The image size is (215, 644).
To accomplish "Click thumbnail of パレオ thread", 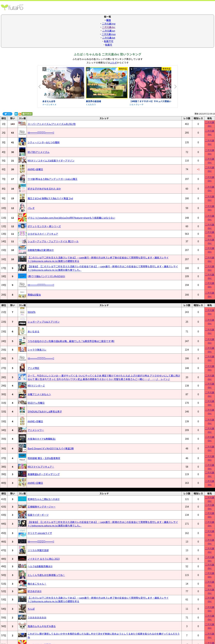I will tap(22, 208).
